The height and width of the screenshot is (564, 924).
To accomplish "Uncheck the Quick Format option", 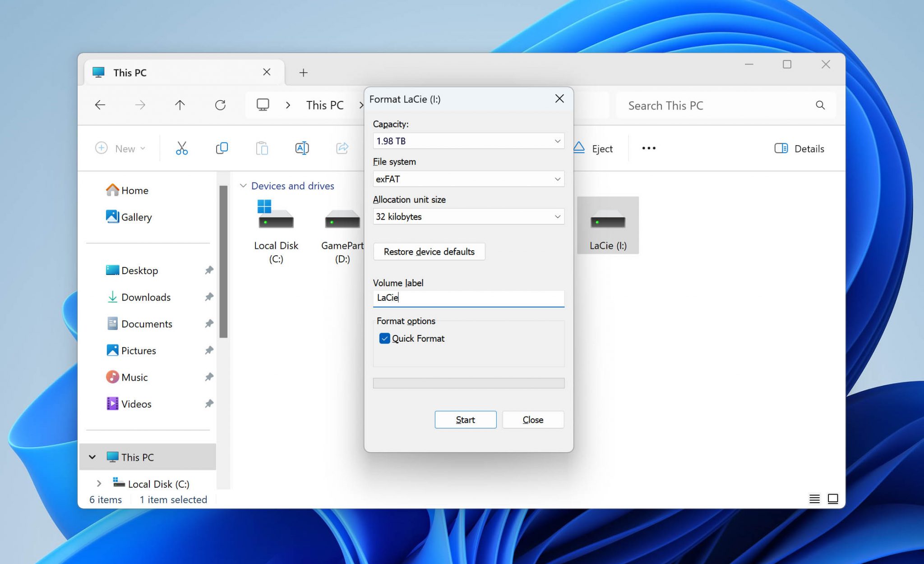I will pyautogui.click(x=384, y=338).
